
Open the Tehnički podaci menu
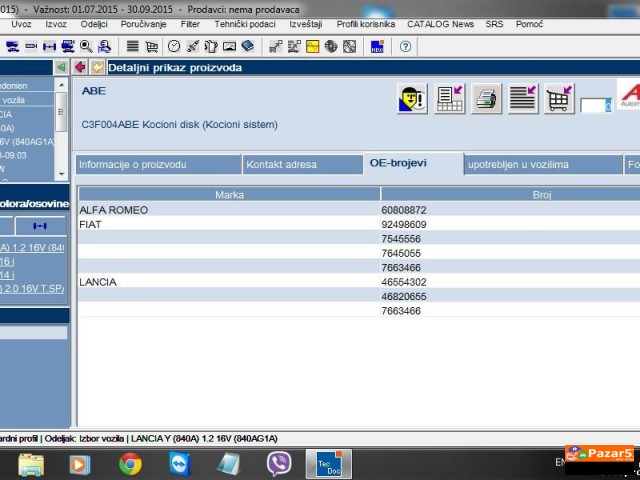click(x=245, y=24)
